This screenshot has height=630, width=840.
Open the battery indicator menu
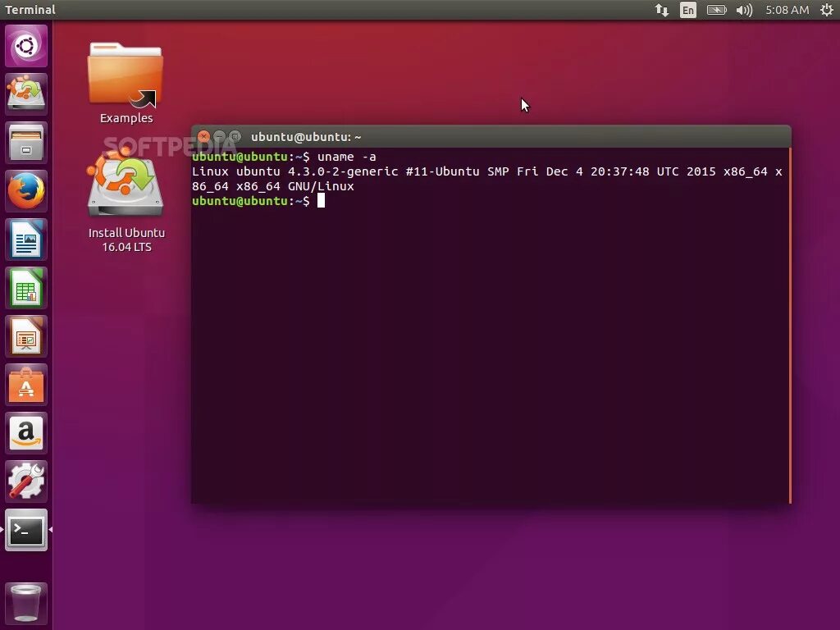tap(716, 10)
